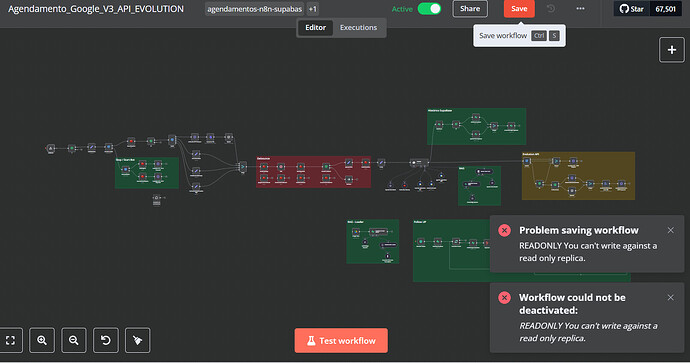Dismiss the Problem saving workflow notification
This screenshot has width=690, height=363.
[670, 230]
